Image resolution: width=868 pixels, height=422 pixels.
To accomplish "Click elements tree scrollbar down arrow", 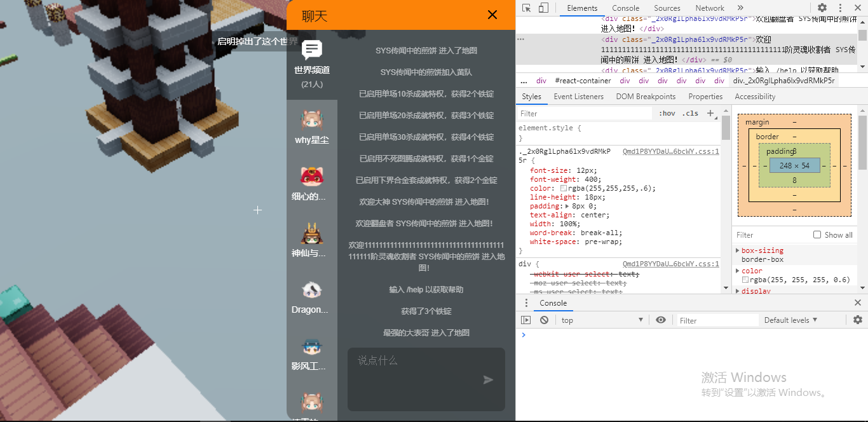I will [x=862, y=67].
